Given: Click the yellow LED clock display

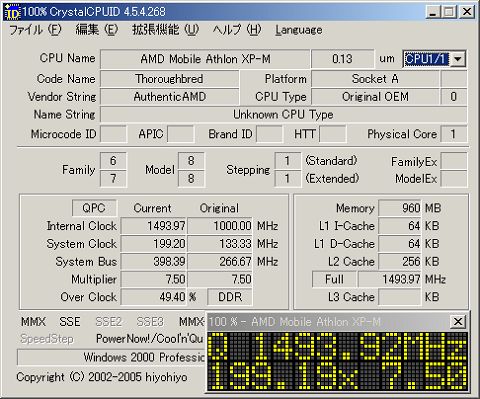Looking at the screenshot, I should pos(337,361).
